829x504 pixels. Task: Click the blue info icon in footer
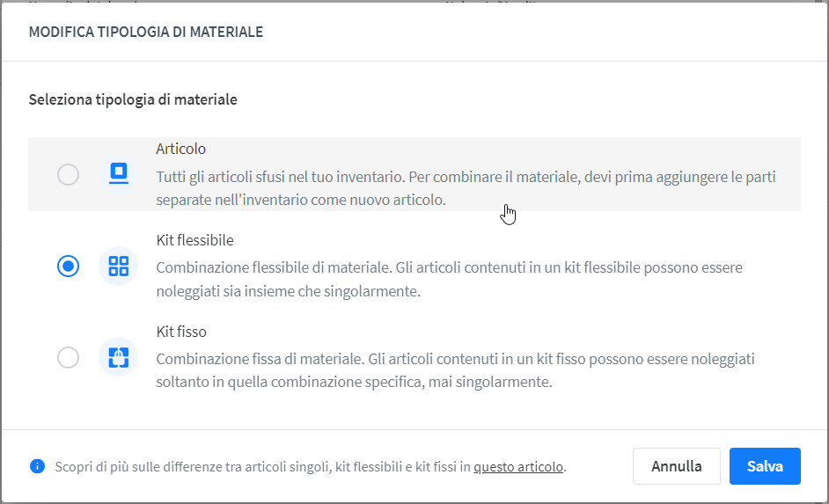click(x=37, y=466)
